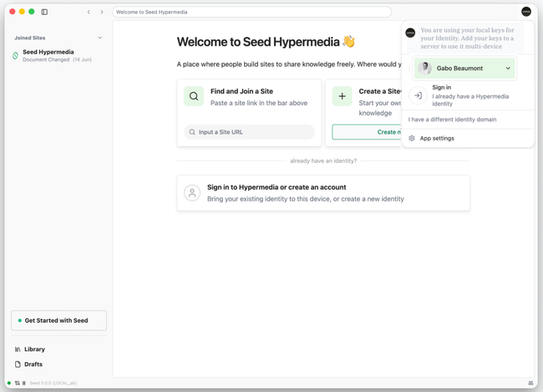Click the Seed 0.0.0 version label
Image resolution: width=543 pixels, height=392 pixels.
[53, 383]
